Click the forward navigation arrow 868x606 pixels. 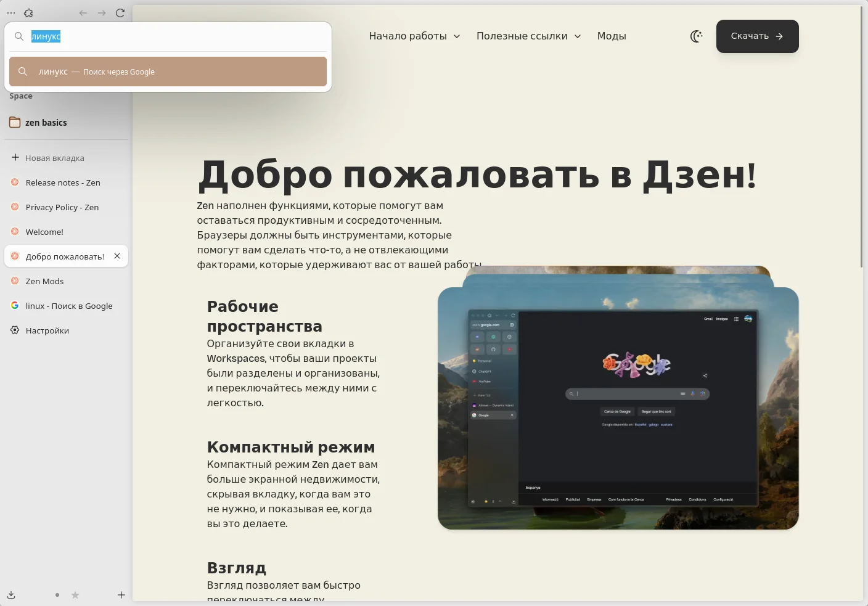pyautogui.click(x=102, y=13)
